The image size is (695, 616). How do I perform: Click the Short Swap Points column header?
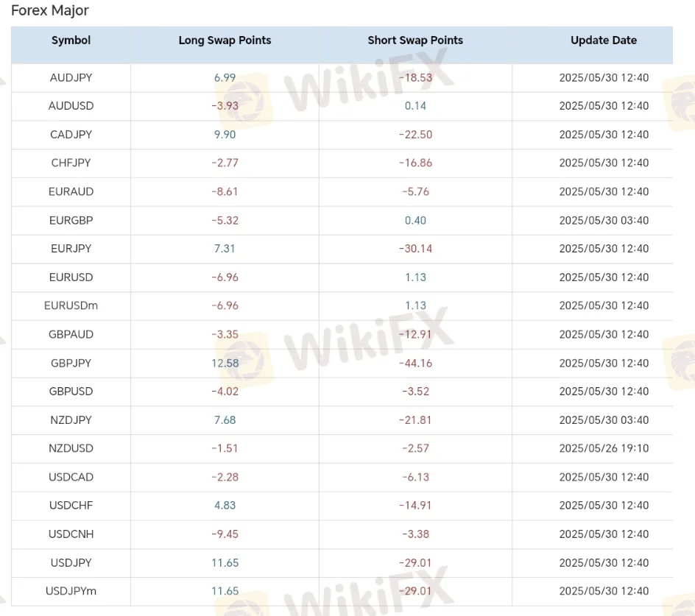click(x=415, y=40)
